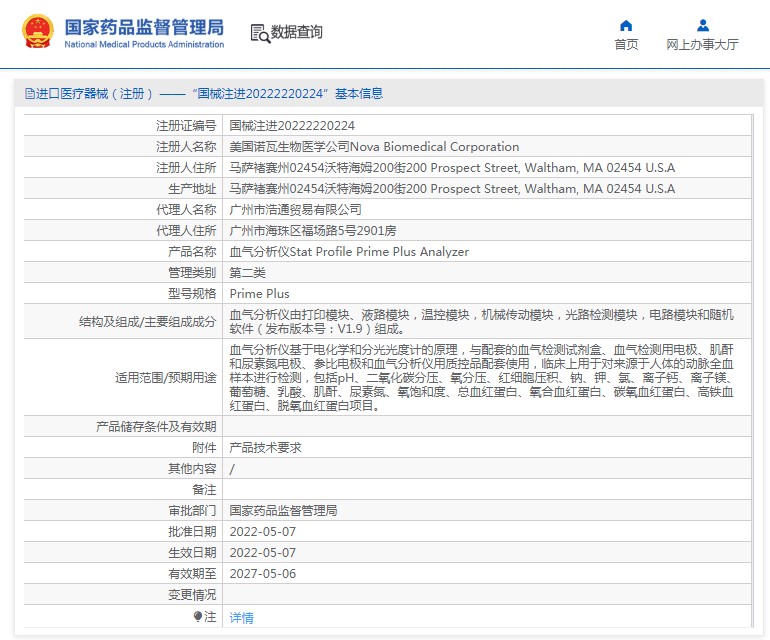This screenshot has width=770, height=640.
Task: Open 网上办事大厅 link
Action: pos(702,45)
